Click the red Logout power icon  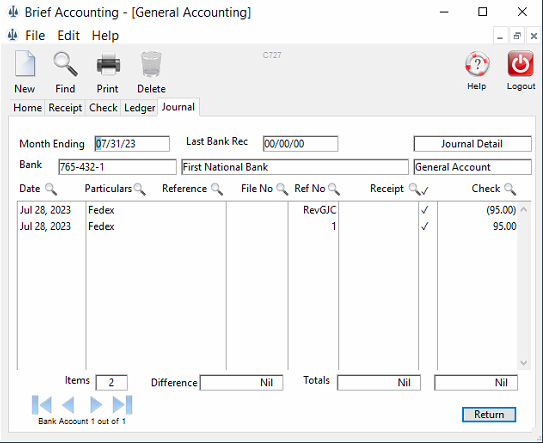click(520, 64)
